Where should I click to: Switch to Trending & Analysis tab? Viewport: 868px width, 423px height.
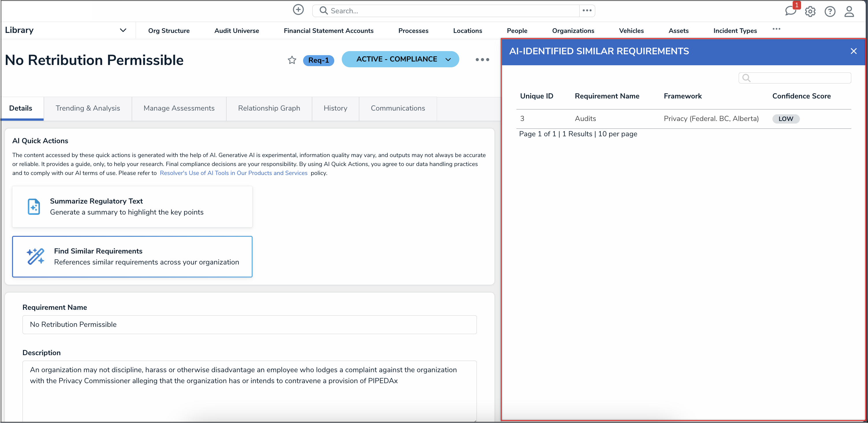[x=88, y=108]
